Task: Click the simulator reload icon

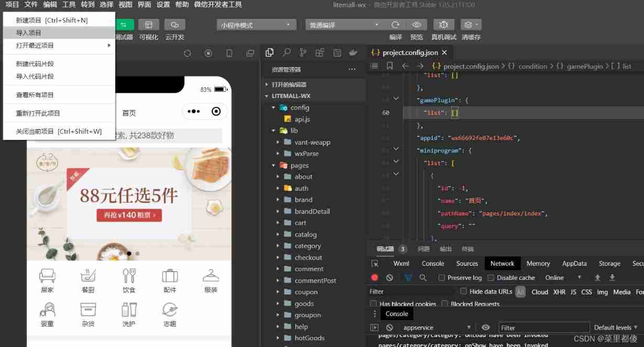Action: [x=188, y=53]
